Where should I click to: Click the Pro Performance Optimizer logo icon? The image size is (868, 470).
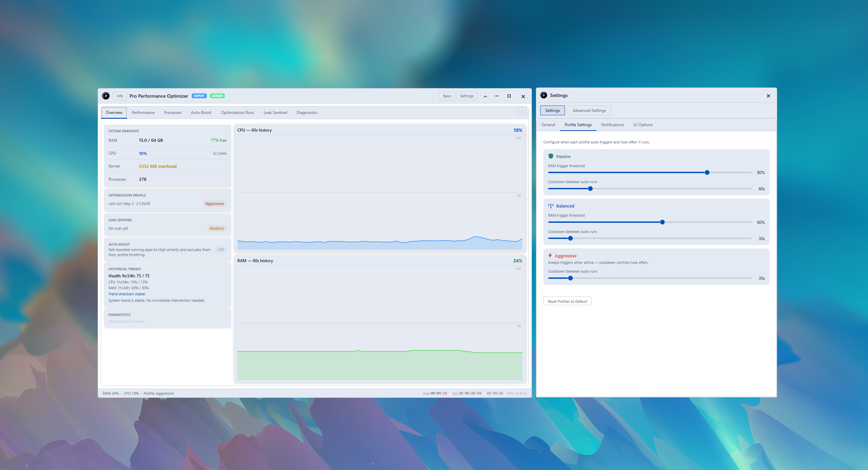pyautogui.click(x=106, y=96)
